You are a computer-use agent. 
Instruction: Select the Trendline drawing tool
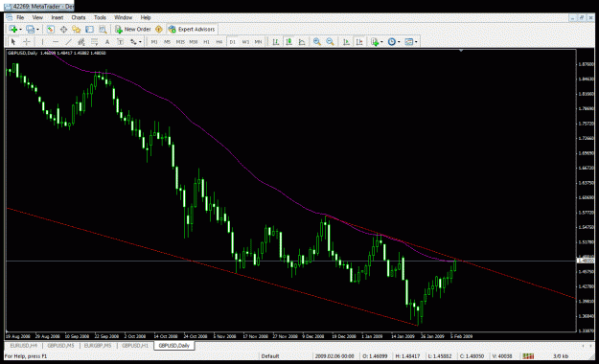coord(68,41)
